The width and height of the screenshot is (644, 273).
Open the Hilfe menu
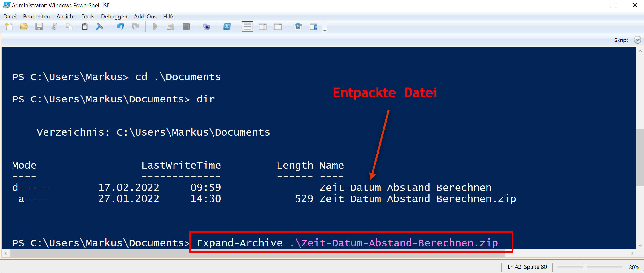coord(169,17)
